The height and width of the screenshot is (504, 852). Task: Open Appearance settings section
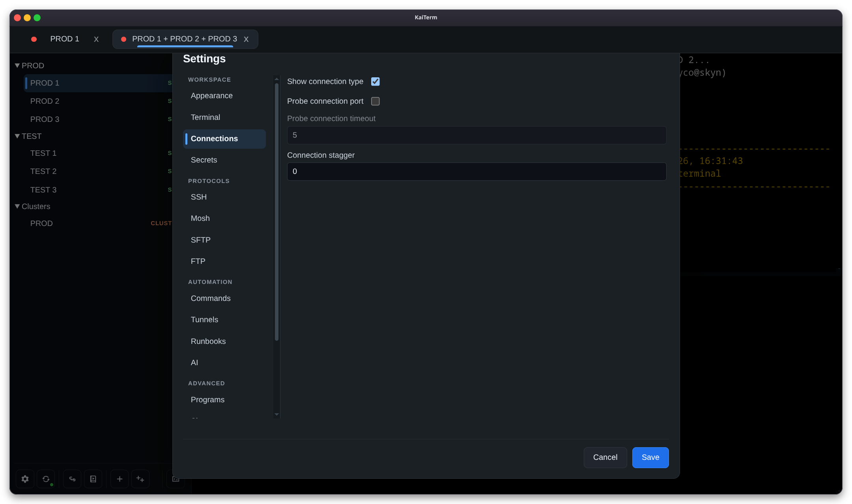[x=224, y=96]
